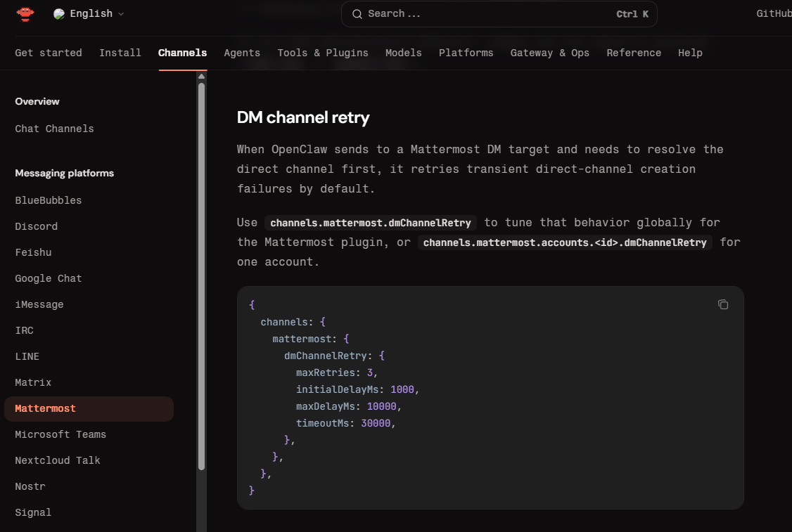Open the Help tab
792x532 pixels.
(x=690, y=53)
